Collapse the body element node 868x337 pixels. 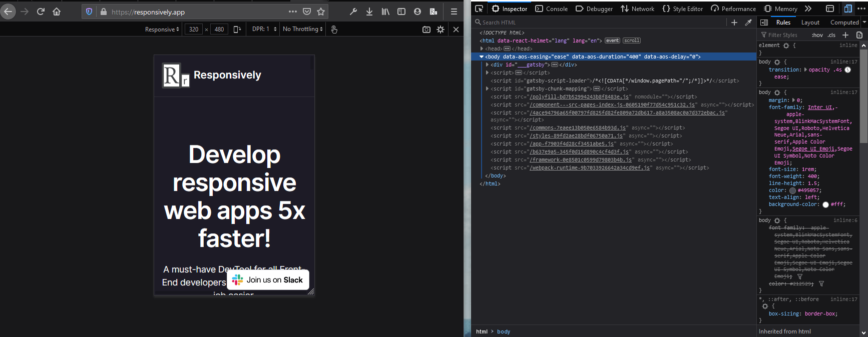coord(482,56)
